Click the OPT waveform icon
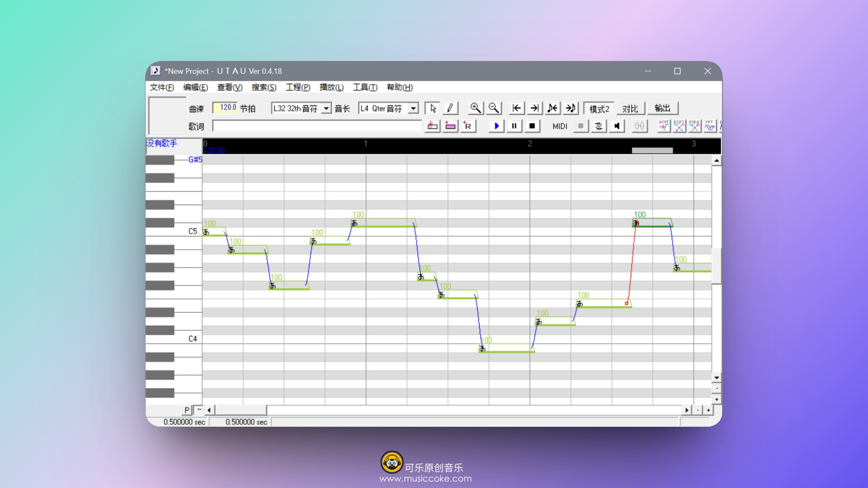This screenshot has height=488, width=868. tap(710, 126)
